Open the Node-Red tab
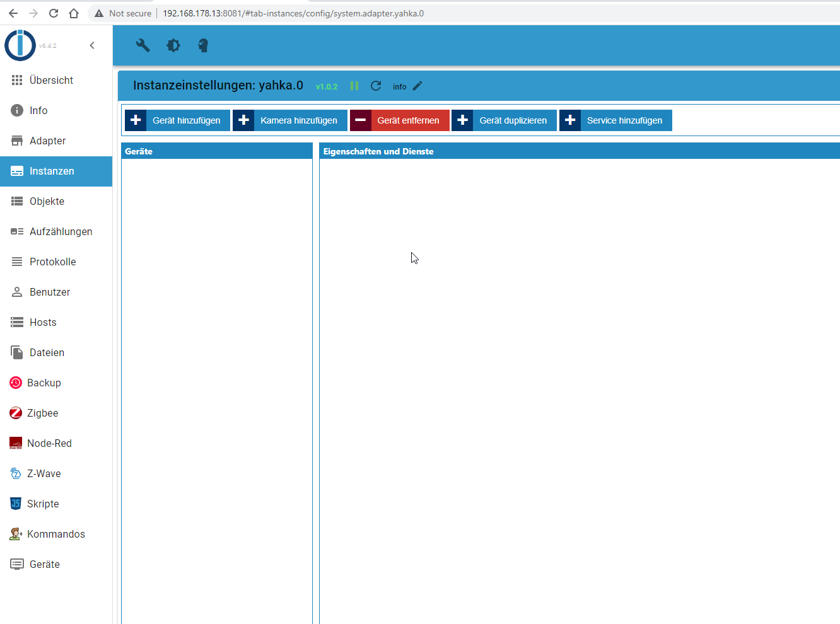 click(56, 443)
